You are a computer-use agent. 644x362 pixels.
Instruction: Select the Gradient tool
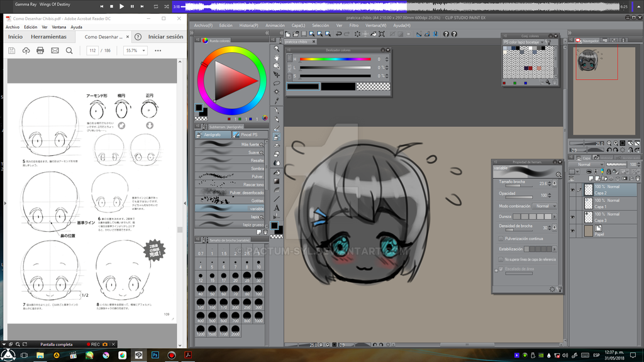pos(277,181)
